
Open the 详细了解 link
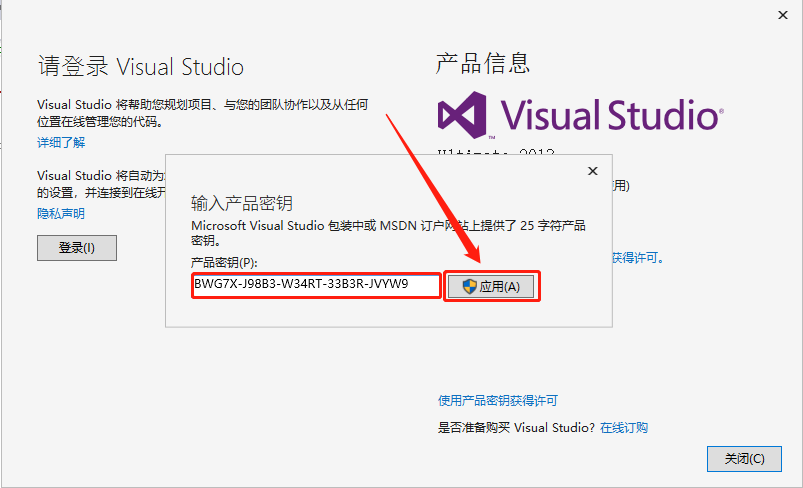pos(61,142)
